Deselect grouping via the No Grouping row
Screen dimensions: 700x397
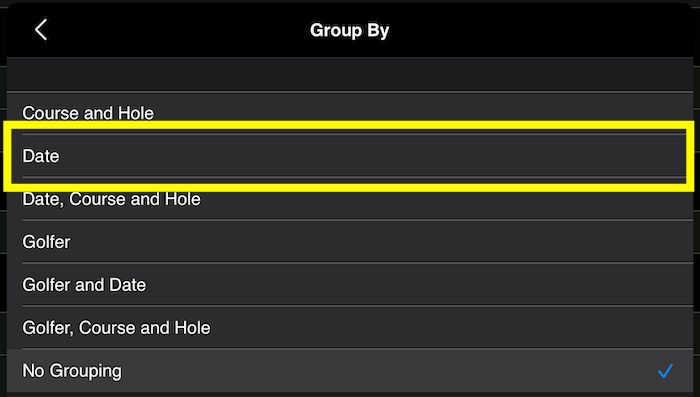click(350, 371)
